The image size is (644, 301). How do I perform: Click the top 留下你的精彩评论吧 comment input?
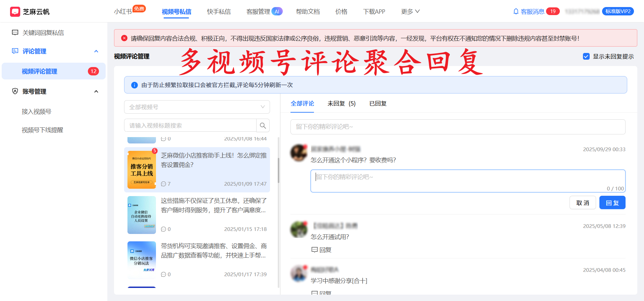click(458, 127)
